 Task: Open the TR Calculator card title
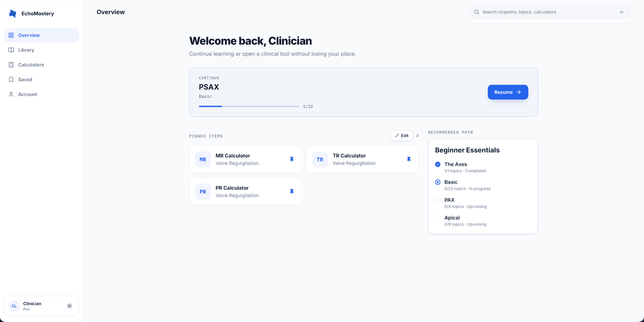pyautogui.click(x=349, y=156)
